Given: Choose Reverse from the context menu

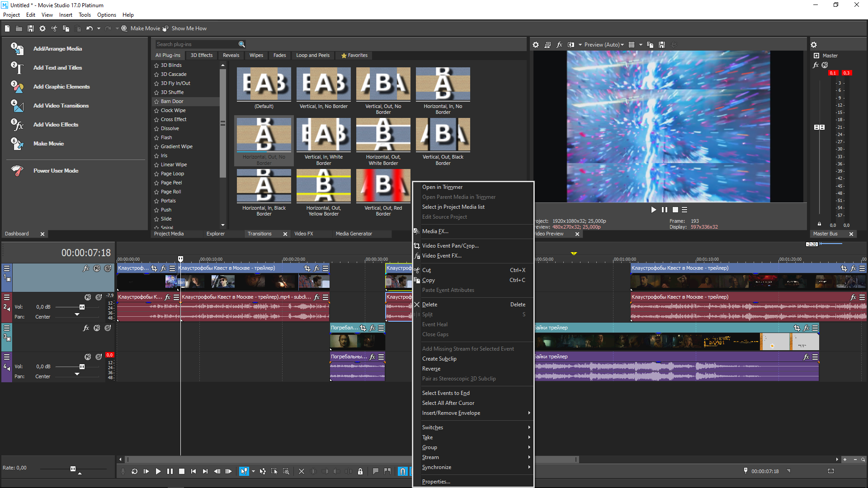Looking at the screenshot, I should [x=431, y=369].
